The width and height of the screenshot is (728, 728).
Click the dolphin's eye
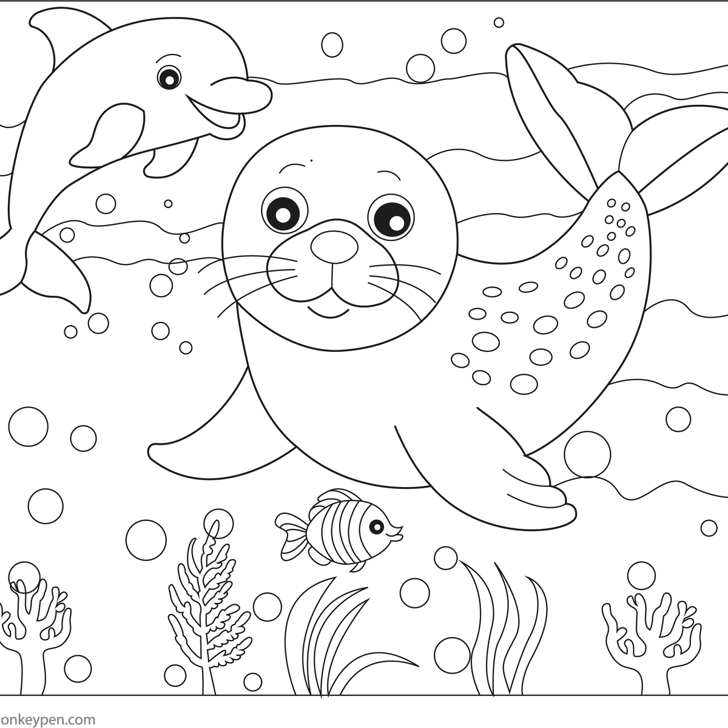[x=169, y=77]
